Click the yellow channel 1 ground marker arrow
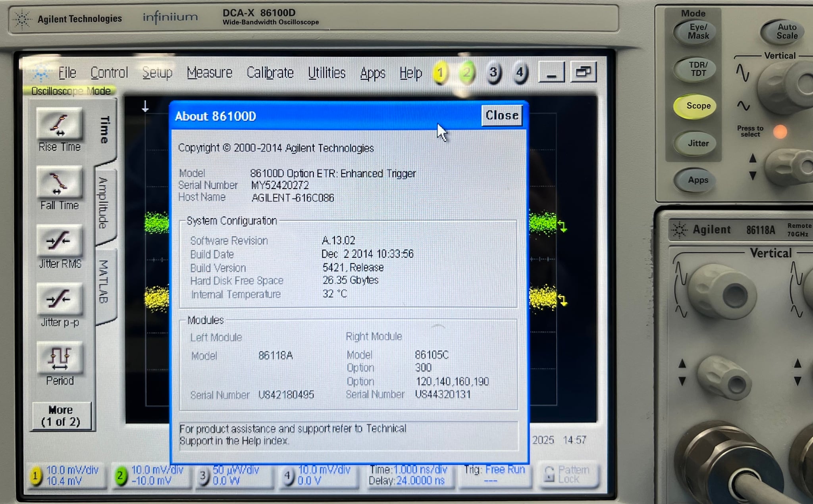The image size is (813, 504). coord(563,300)
